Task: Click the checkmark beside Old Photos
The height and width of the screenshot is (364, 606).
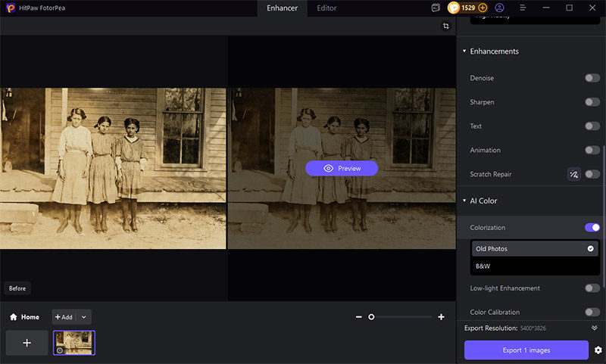Action: 591,248
